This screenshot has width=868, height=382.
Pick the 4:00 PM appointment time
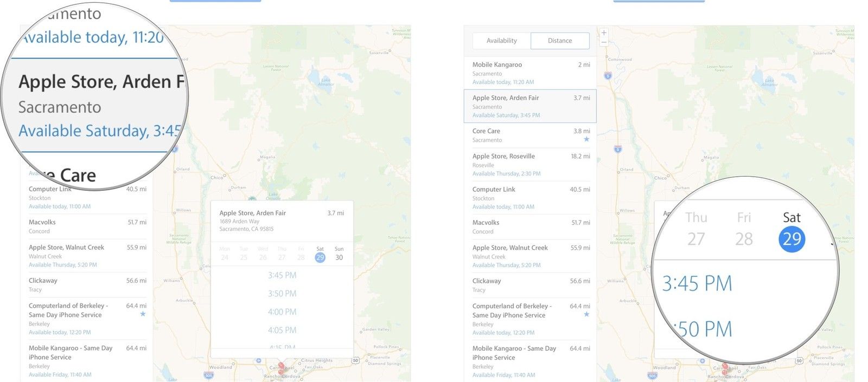pyautogui.click(x=282, y=312)
